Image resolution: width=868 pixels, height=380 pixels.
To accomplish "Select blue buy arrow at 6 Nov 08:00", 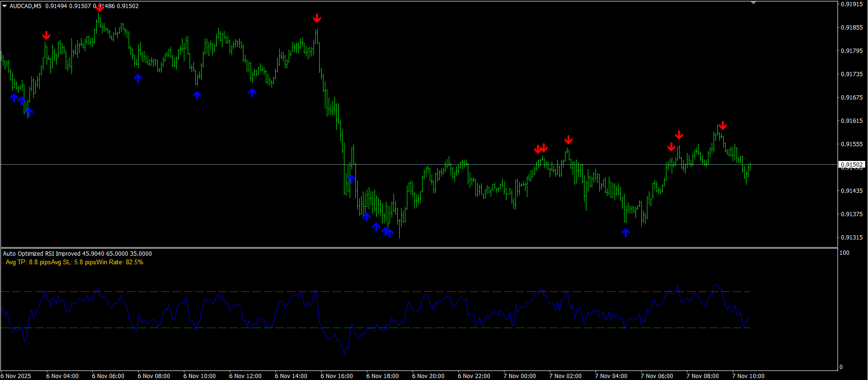I will tap(138, 78).
